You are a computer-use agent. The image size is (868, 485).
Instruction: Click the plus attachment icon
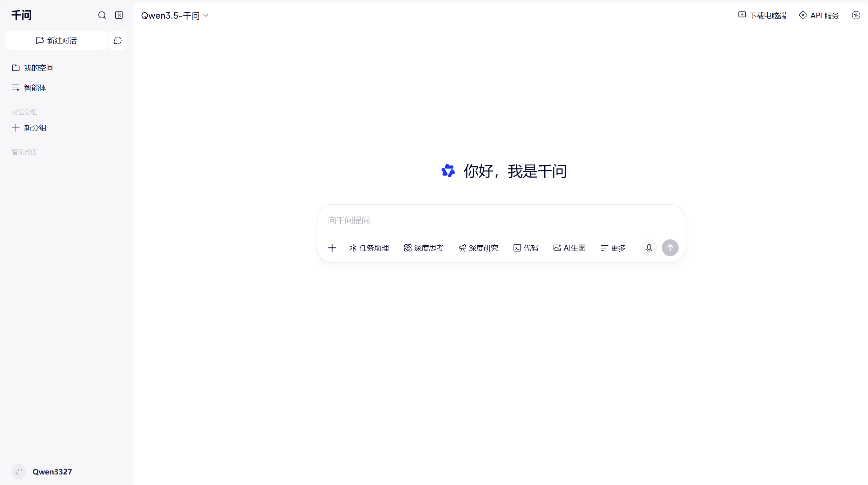tap(332, 248)
